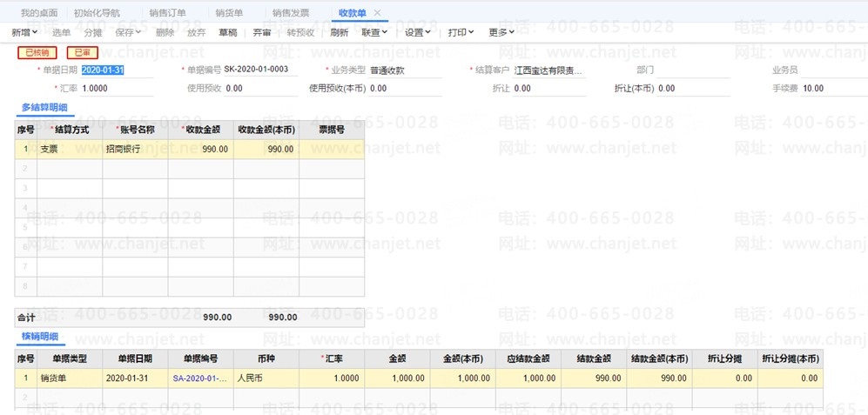This screenshot has width=868, height=415.
Task: Click the 结款金额 cell 990.00
Action: 594,378
